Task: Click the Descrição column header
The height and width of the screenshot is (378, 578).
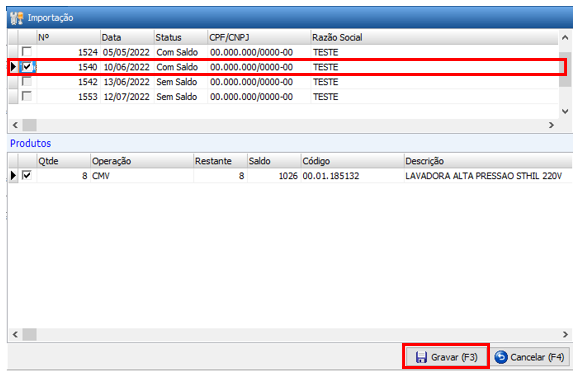Action: click(x=488, y=161)
